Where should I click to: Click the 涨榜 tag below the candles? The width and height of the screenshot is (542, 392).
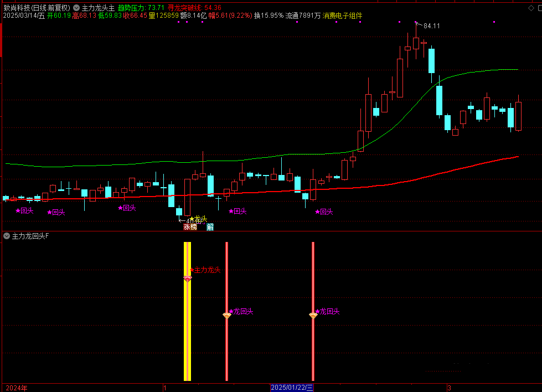point(190,226)
